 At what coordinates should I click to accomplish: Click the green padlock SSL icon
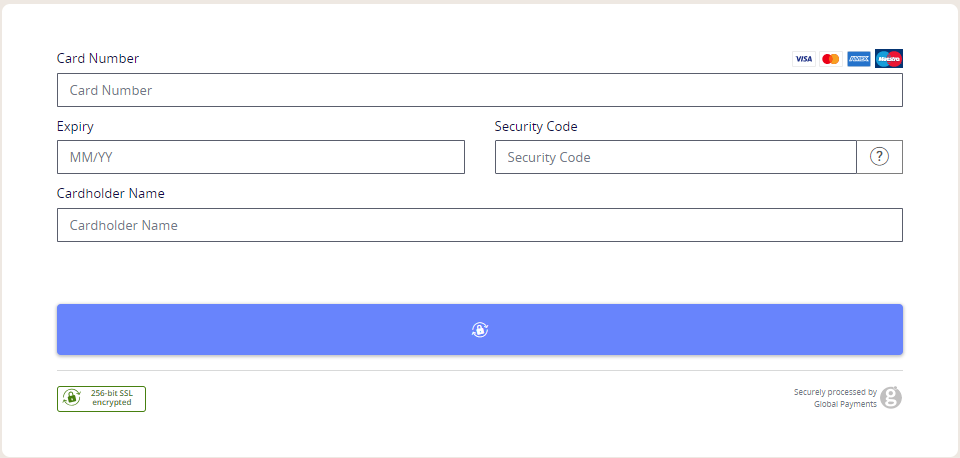(x=72, y=398)
